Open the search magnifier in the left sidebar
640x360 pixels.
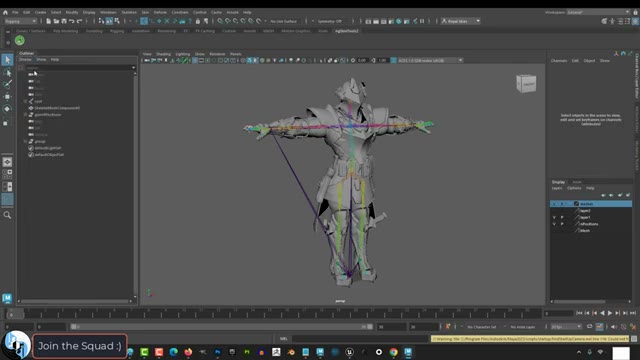click(x=7, y=215)
